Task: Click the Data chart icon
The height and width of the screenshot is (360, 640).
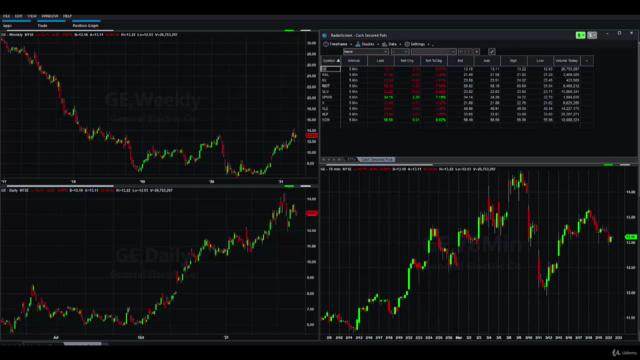Action: pyautogui.click(x=384, y=44)
